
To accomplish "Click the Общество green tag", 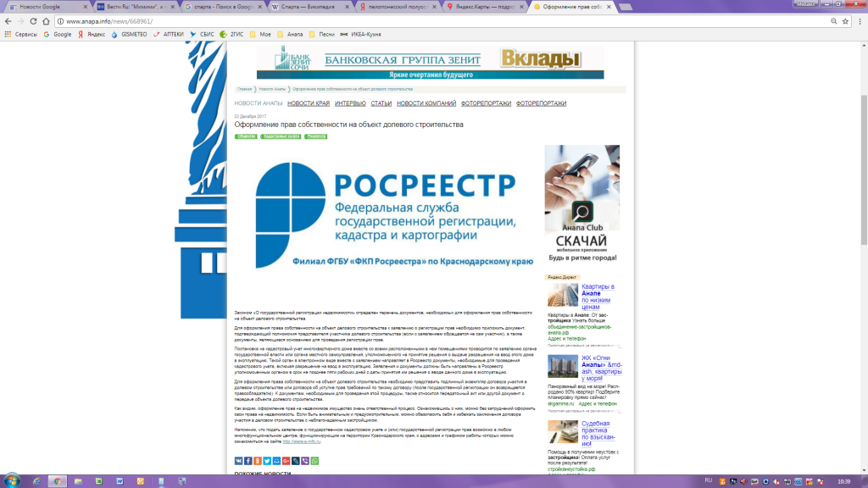I will click(x=245, y=136).
